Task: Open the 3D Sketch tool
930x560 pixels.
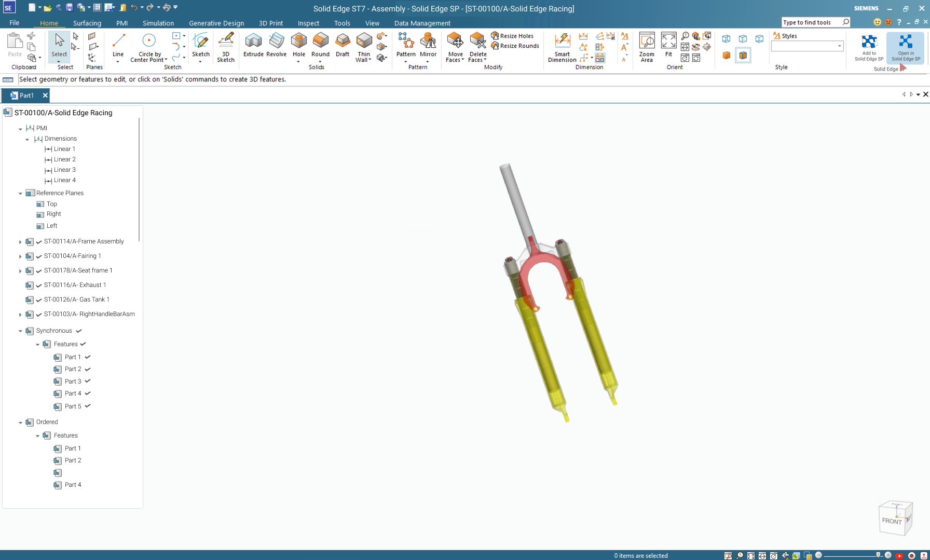Action: 226,47
